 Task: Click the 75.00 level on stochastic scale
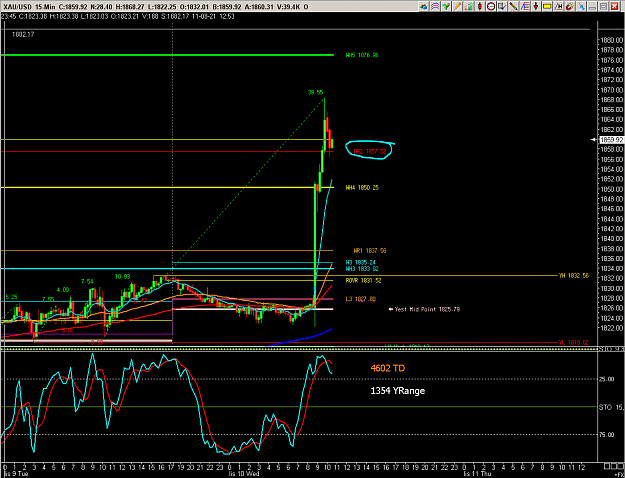pos(607,435)
